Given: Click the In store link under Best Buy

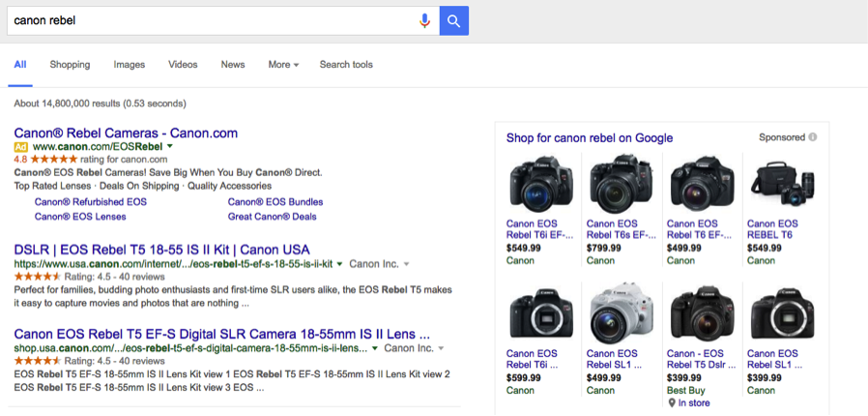Looking at the screenshot, I should [694, 403].
